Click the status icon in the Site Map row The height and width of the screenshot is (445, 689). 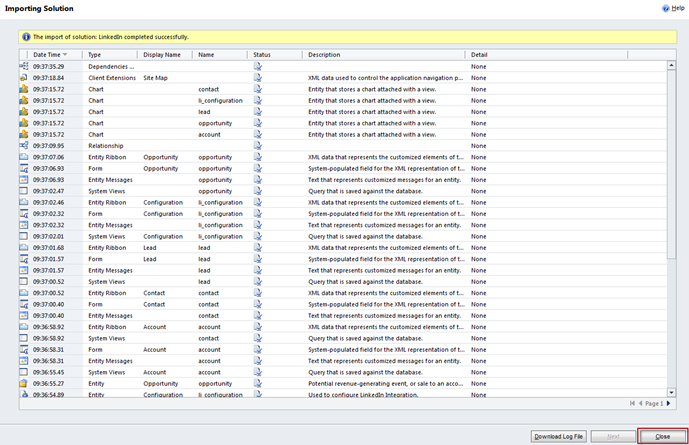pyautogui.click(x=258, y=78)
